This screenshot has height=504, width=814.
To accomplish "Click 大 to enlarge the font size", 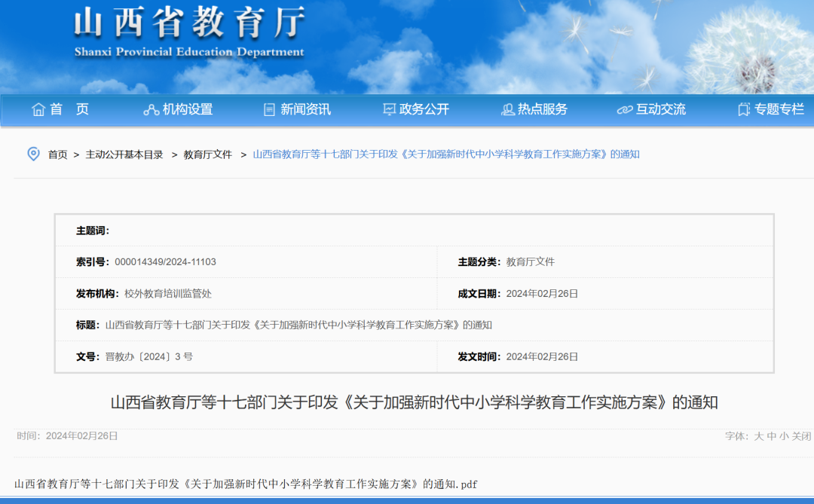I will [758, 436].
